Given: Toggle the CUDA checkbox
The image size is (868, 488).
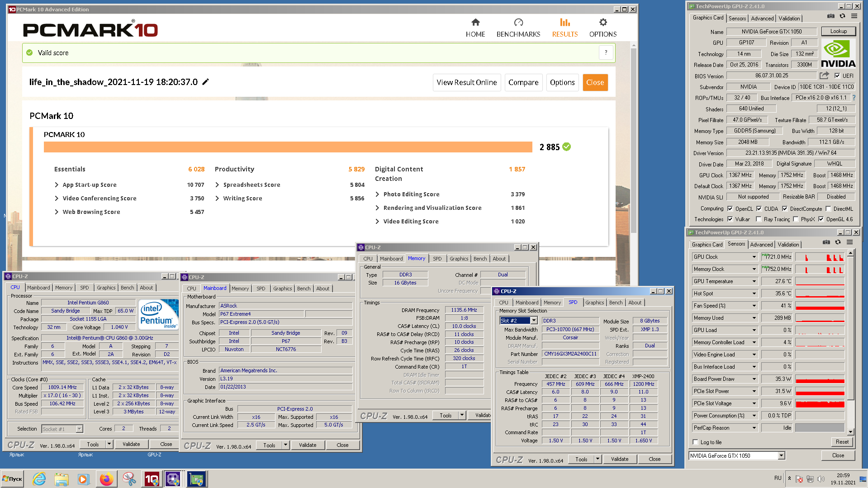Looking at the screenshot, I should tap(759, 208).
